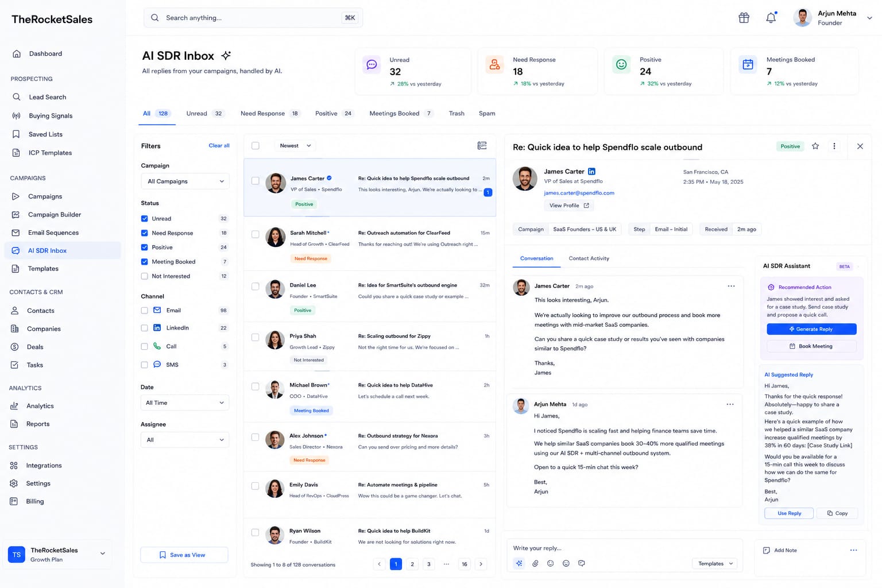The height and width of the screenshot is (588, 882).
Task: Open Lead Search in the sidebar
Action: [47, 97]
